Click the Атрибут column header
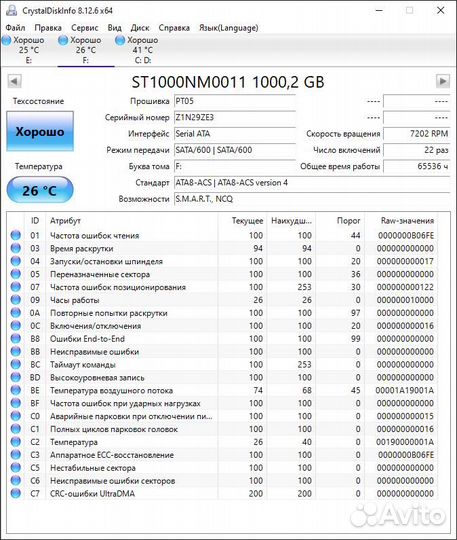 coord(132,220)
